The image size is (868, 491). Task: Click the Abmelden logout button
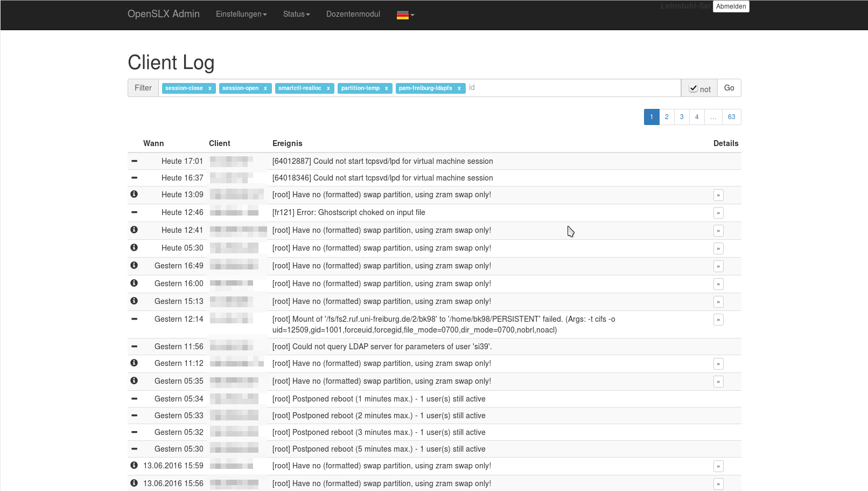731,6
